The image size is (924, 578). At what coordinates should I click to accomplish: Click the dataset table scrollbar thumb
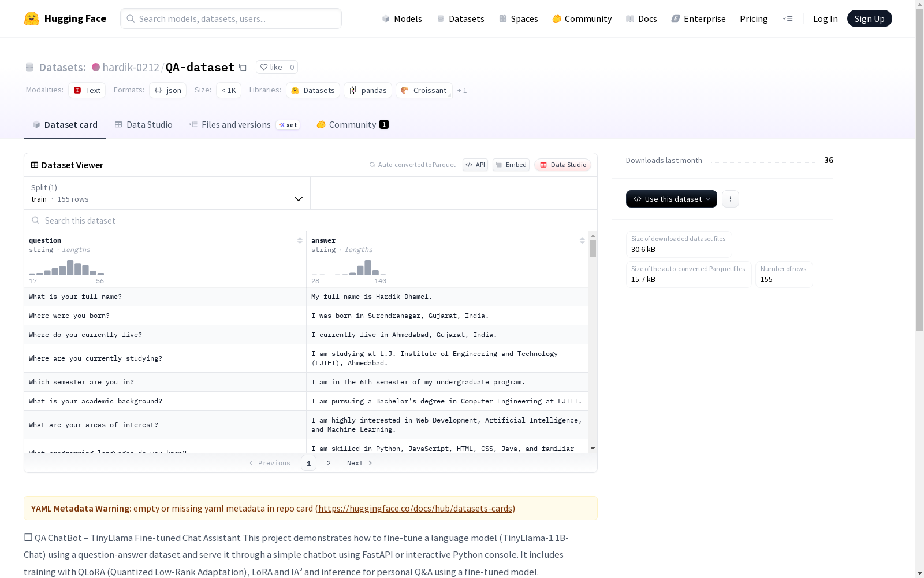tap(593, 249)
